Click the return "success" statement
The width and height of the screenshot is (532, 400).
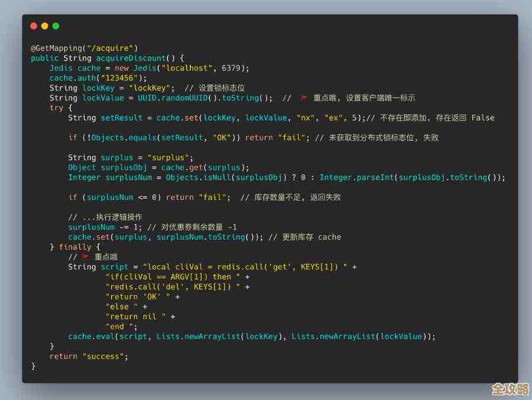(89, 356)
